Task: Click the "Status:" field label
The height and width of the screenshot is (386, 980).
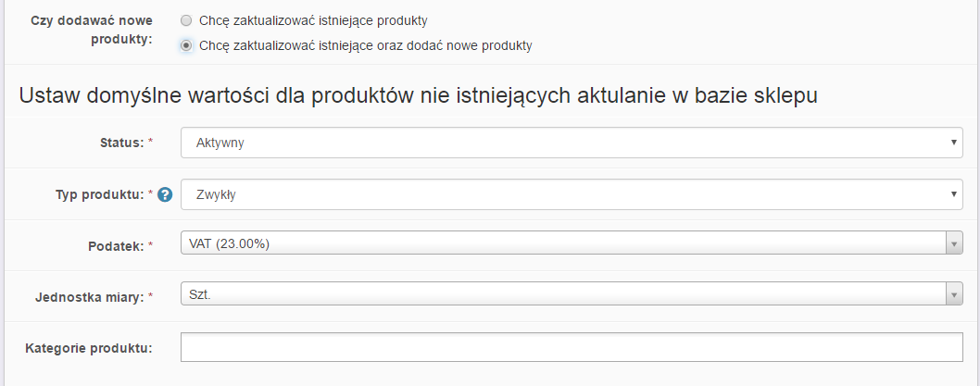Action: pyautogui.click(x=121, y=143)
